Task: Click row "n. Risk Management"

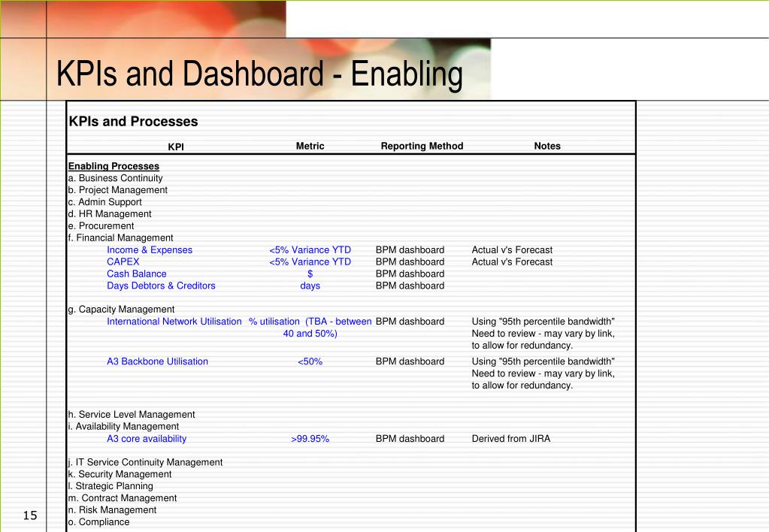Action: [112, 509]
